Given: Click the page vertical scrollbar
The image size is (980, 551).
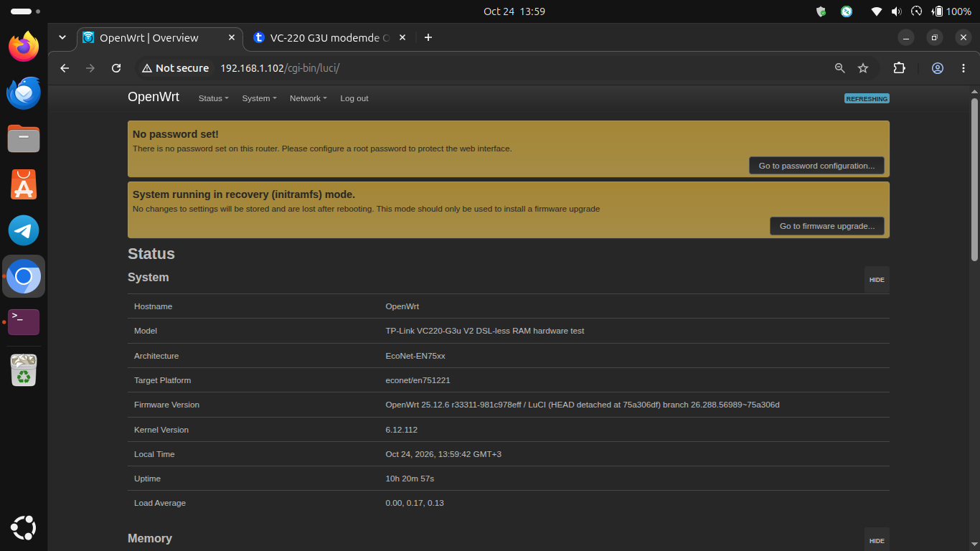Looking at the screenshot, I should coord(974,179).
